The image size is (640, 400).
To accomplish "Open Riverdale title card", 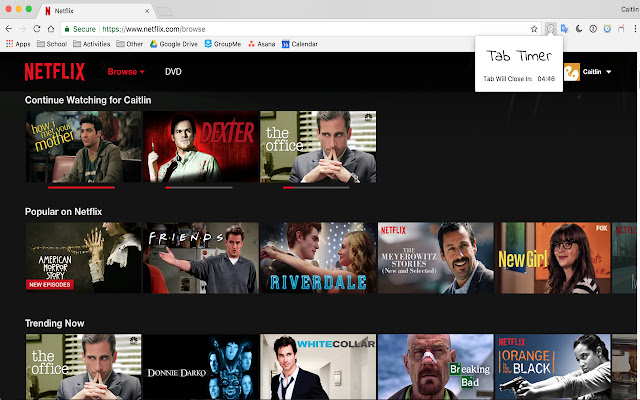I will pyautogui.click(x=318, y=258).
